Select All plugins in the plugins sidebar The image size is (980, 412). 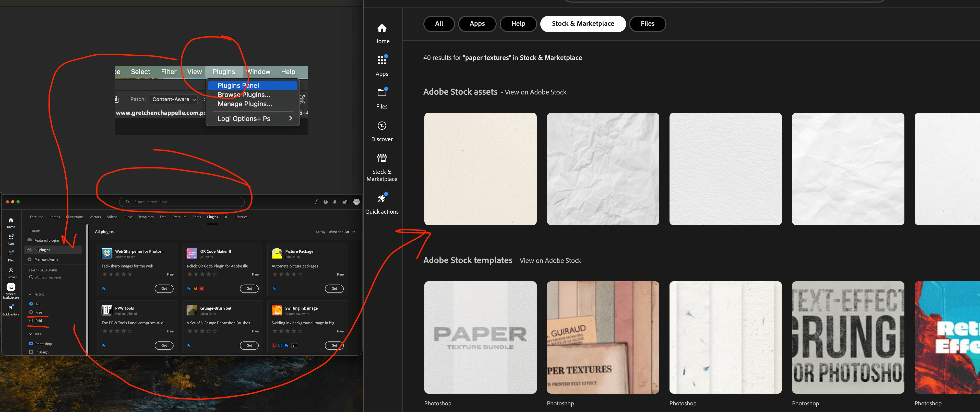point(53,250)
